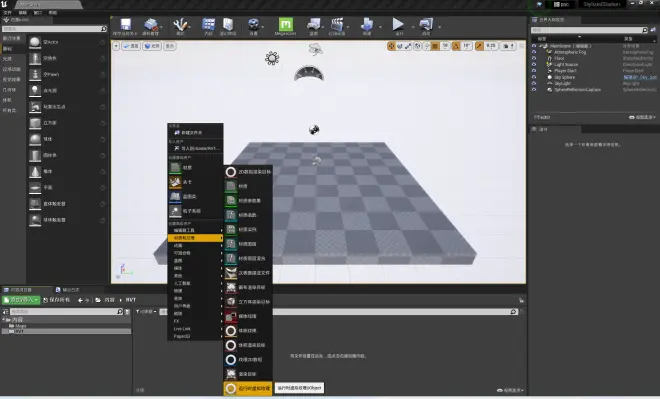This screenshot has width=660, height=399.
Task: Go back using Content Browser back arrow
Action: (80, 300)
